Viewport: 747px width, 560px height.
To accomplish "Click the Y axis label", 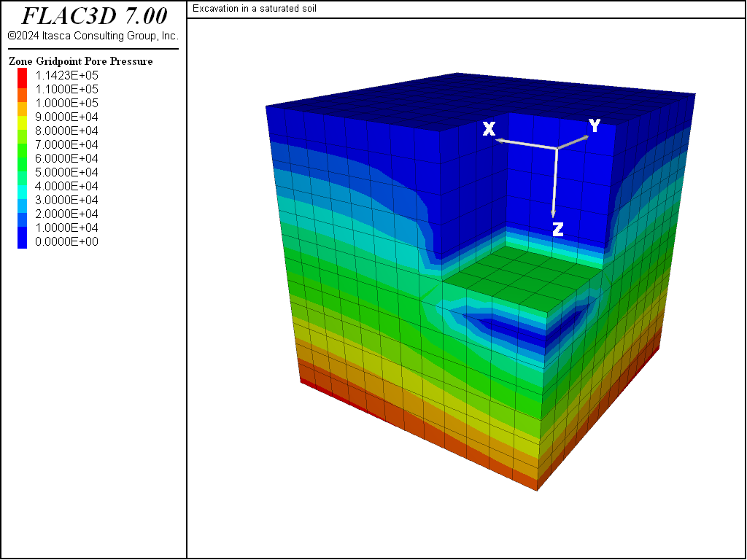I will click(x=594, y=125).
